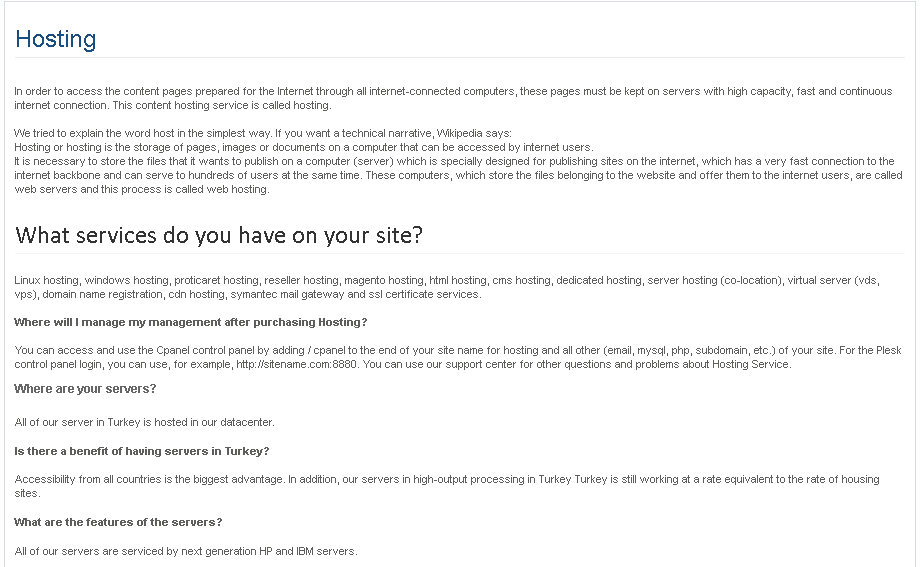This screenshot has height=567, width=921.
Task: Click 'domain name registration' in the services list
Action: tap(102, 294)
